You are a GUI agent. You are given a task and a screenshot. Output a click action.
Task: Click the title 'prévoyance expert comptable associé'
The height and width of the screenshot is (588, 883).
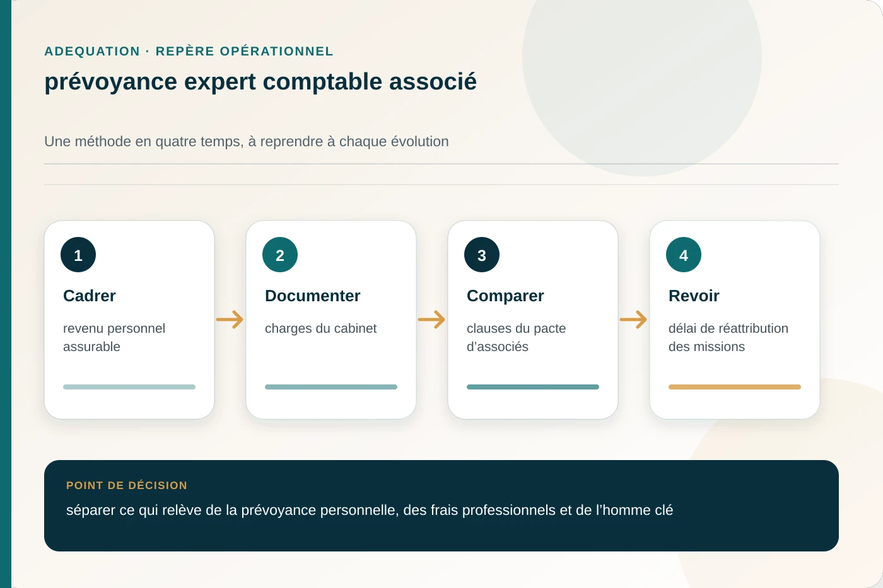(x=260, y=82)
